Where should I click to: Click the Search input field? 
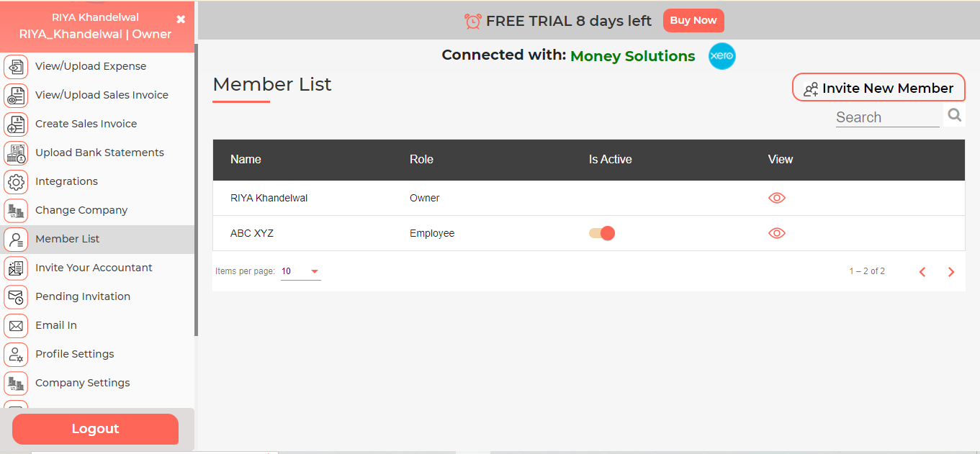click(887, 117)
